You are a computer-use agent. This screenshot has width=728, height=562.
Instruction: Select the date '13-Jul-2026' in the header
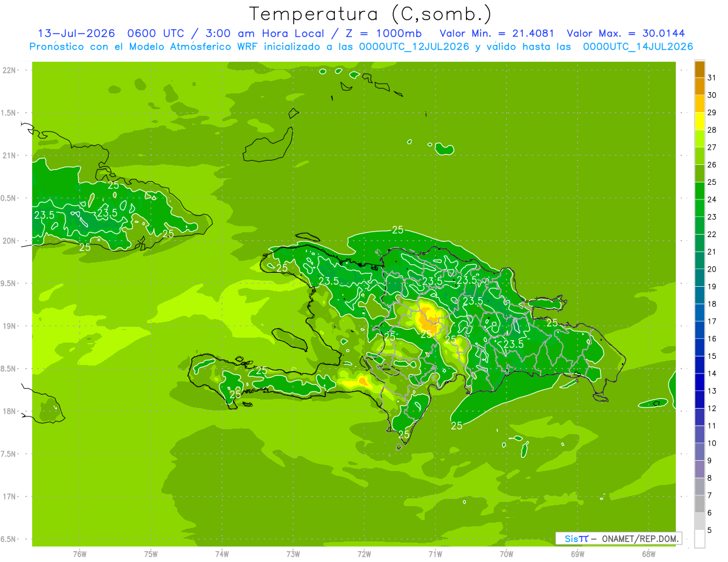pos(76,33)
